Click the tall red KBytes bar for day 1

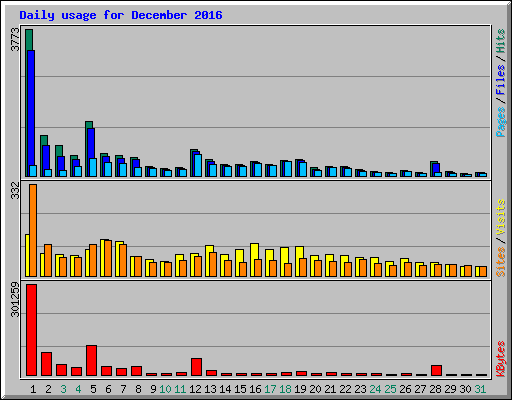click(32, 330)
